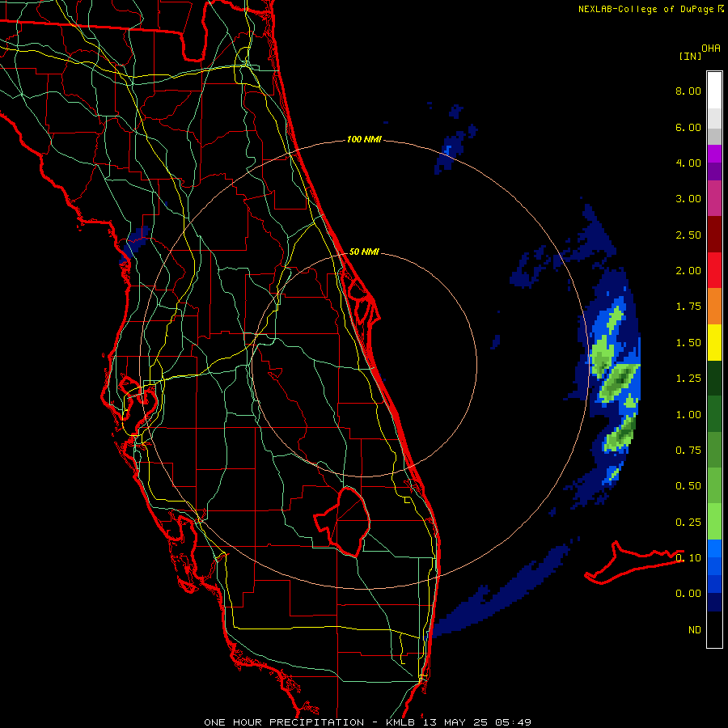Click the OHA product label
The height and width of the screenshot is (728, 728).
click(x=711, y=49)
